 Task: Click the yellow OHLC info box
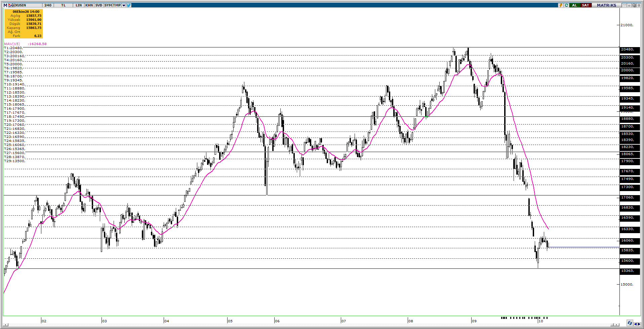pos(24,24)
